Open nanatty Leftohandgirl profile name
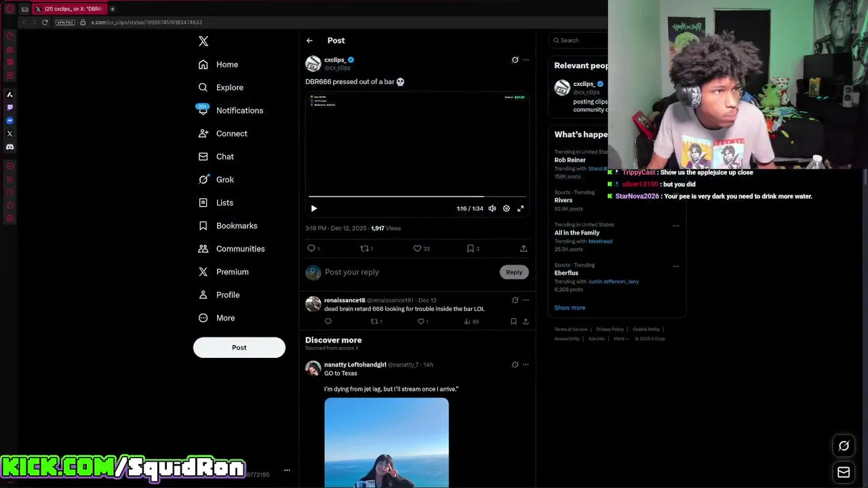 point(355,365)
